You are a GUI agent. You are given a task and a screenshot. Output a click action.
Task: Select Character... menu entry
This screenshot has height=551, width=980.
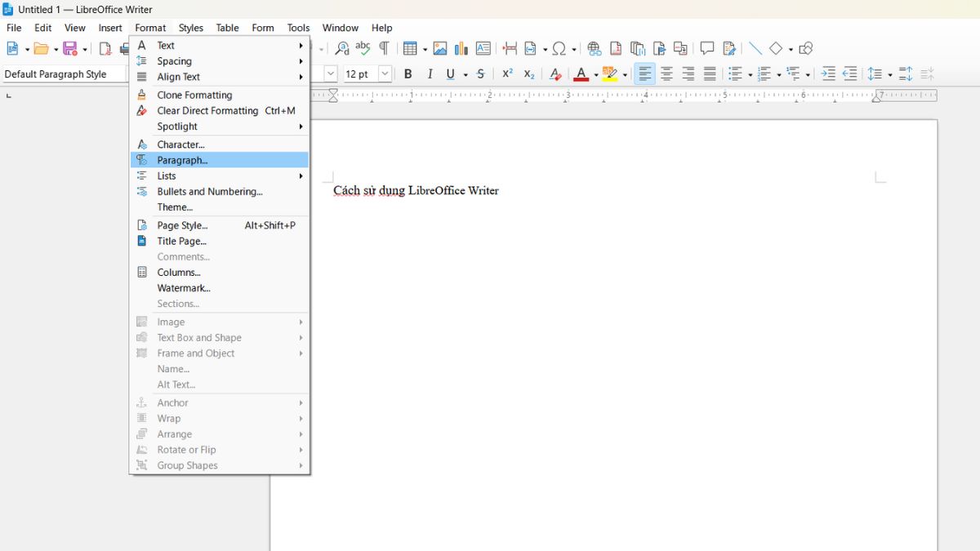(x=220, y=144)
